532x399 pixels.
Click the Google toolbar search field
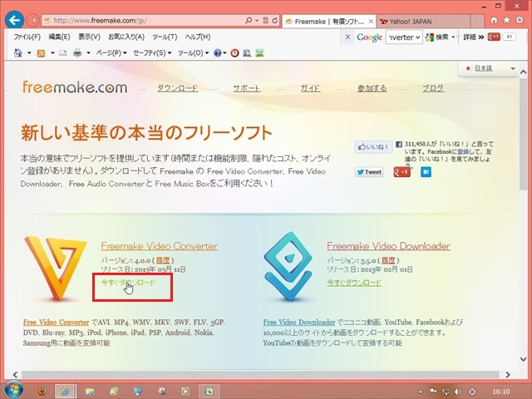coord(403,37)
